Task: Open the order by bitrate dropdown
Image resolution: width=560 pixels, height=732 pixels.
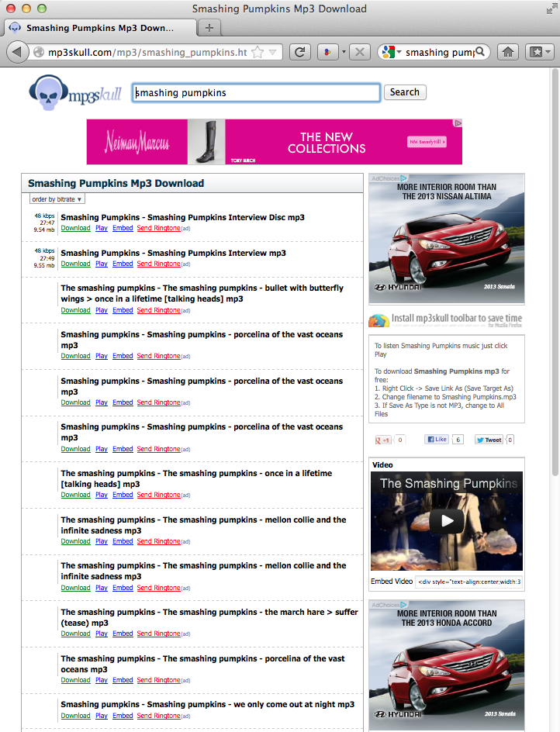Action: point(57,199)
